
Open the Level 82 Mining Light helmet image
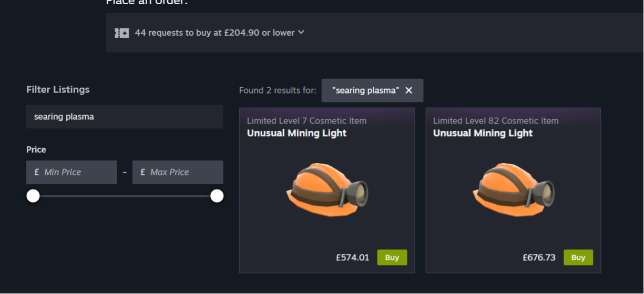click(x=513, y=189)
